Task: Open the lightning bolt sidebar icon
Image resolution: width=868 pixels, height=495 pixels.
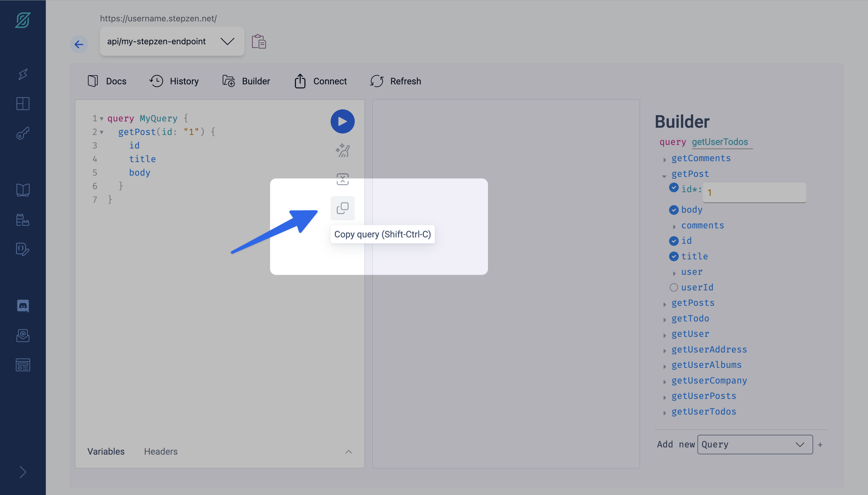Action: [x=23, y=74]
